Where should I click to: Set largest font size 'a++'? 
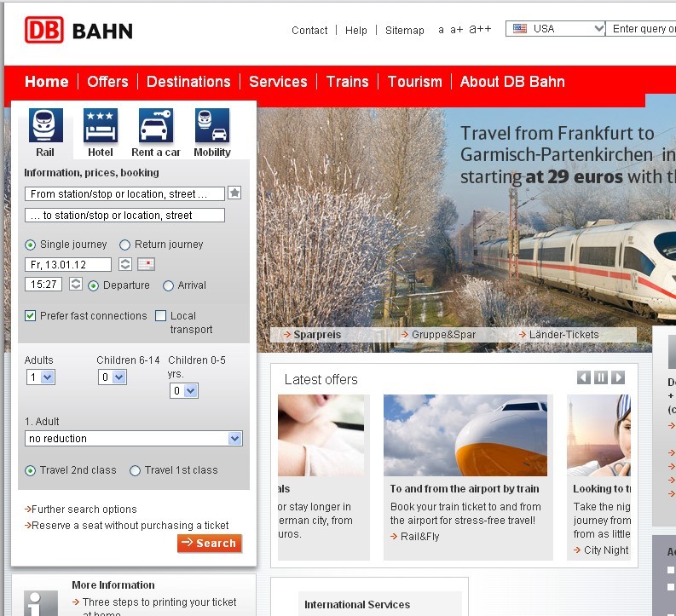click(x=480, y=29)
